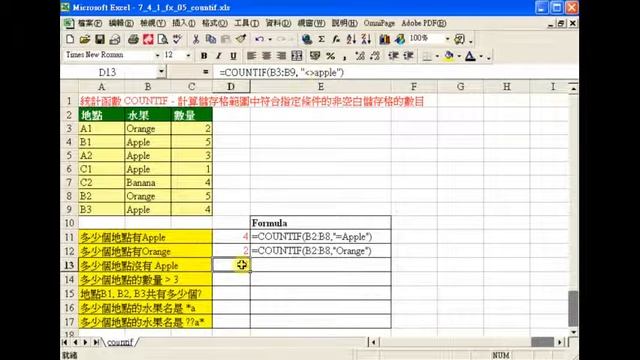
Task: Open the 格式 (Format) menu
Action: [x=215, y=23]
